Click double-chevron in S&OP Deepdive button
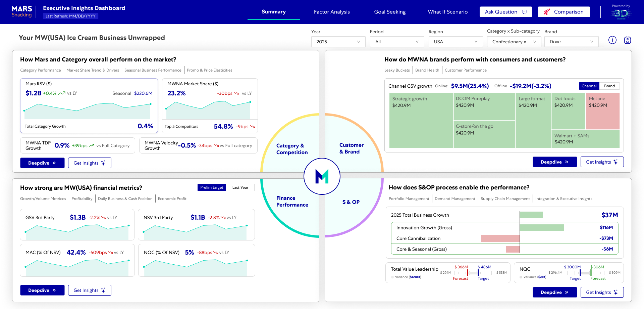This screenshot has width=644, height=309. point(567,292)
